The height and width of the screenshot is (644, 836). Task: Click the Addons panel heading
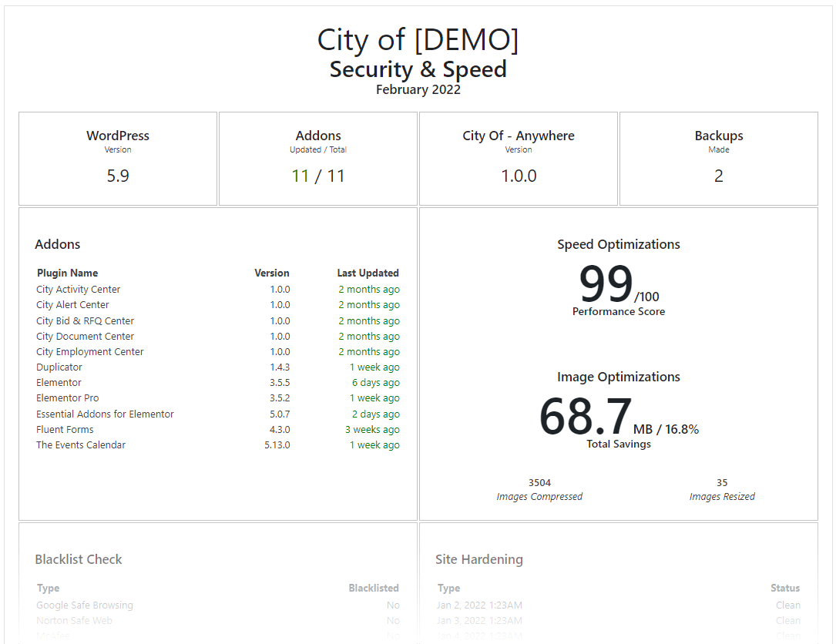[57, 244]
